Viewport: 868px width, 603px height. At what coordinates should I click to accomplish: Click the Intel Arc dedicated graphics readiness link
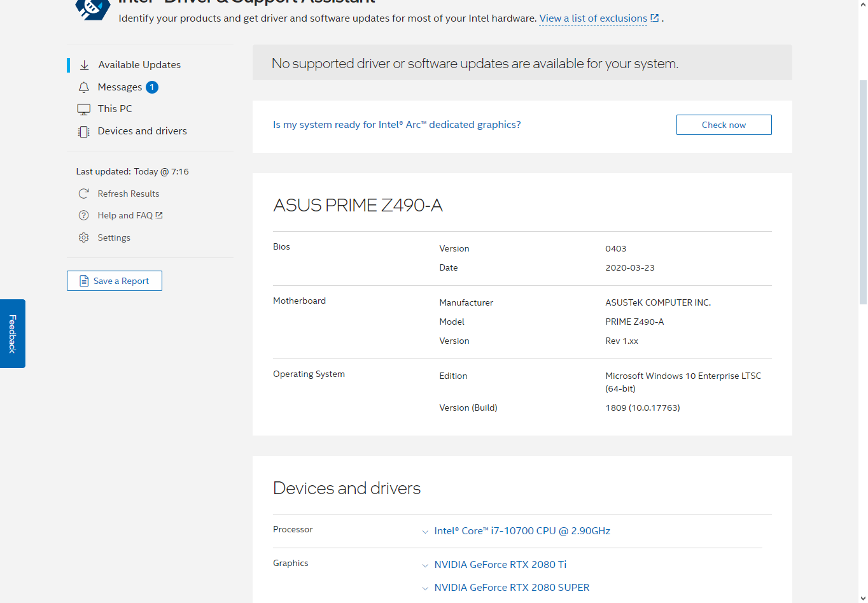pyautogui.click(x=396, y=125)
